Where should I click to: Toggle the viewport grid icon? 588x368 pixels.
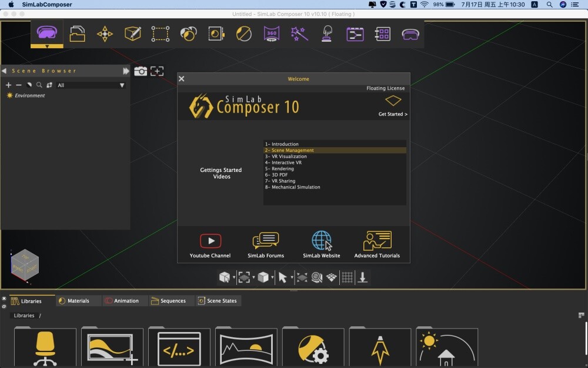tap(348, 277)
